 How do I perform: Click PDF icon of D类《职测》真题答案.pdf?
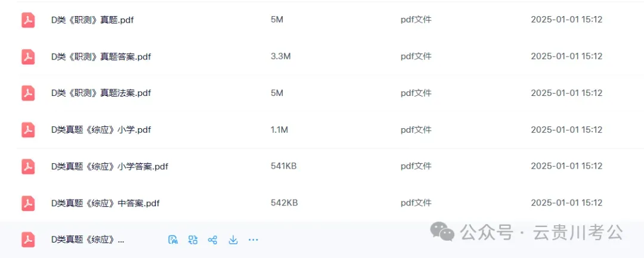pos(28,57)
